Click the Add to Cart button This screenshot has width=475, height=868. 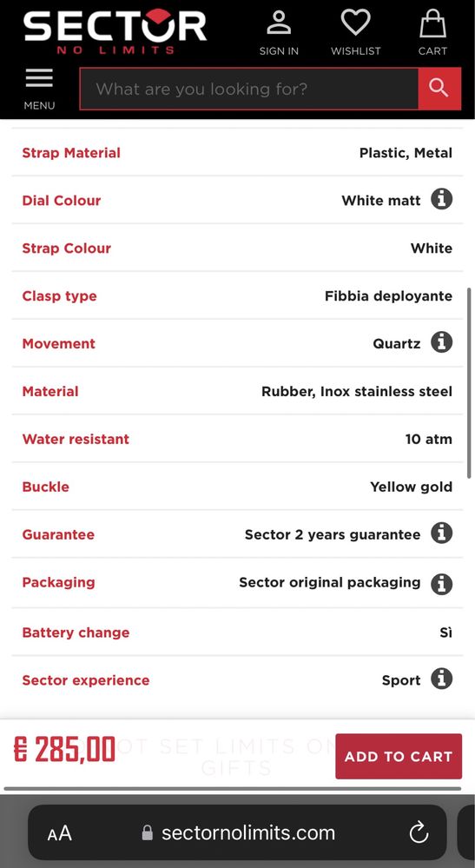(x=399, y=756)
